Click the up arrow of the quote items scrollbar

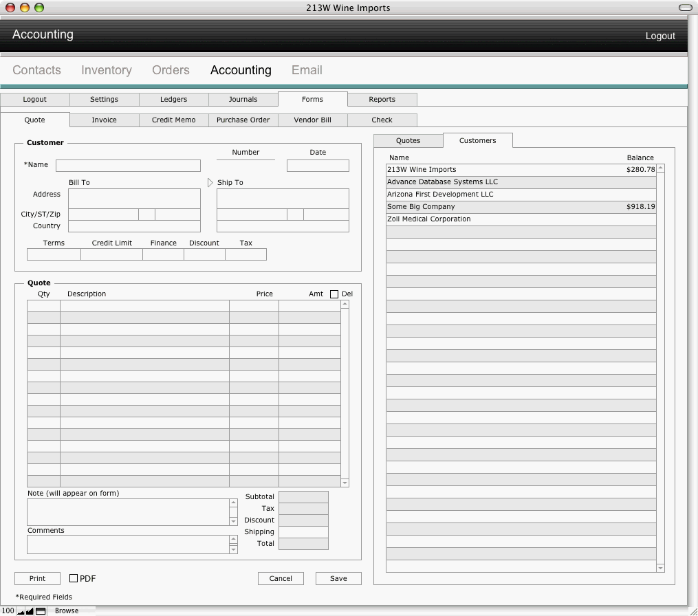pyautogui.click(x=345, y=304)
